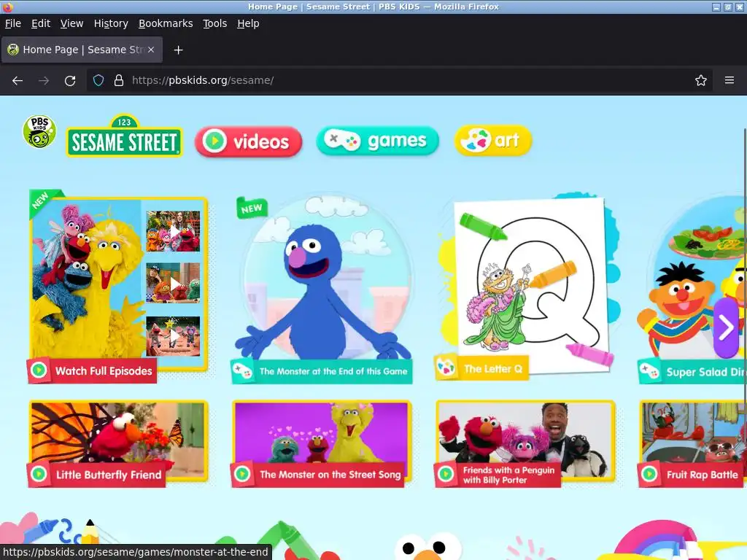Click palette icon beside The Letter Q
This screenshot has height=560, width=747.
[x=446, y=367]
